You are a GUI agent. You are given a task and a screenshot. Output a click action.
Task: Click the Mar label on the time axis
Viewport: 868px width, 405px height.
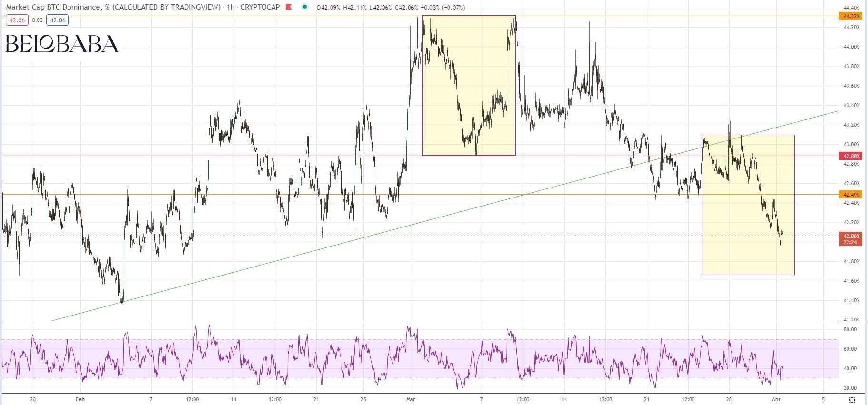410,399
